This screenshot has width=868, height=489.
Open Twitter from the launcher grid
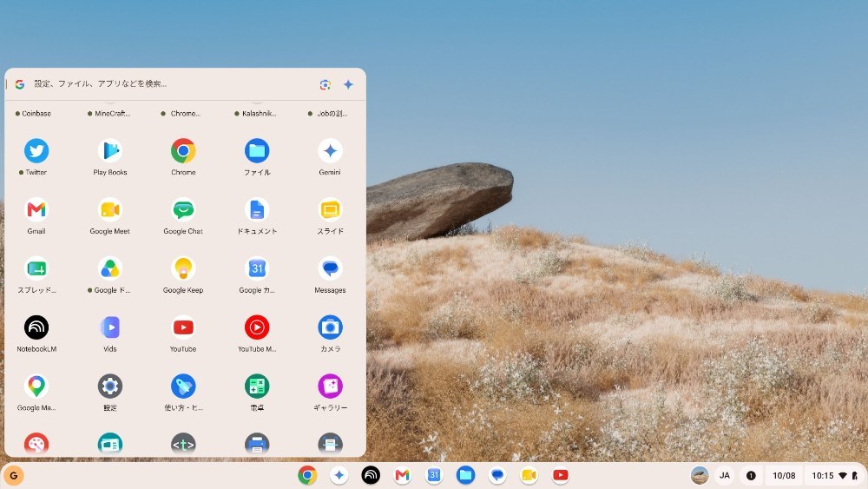pyautogui.click(x=36, y=150)
